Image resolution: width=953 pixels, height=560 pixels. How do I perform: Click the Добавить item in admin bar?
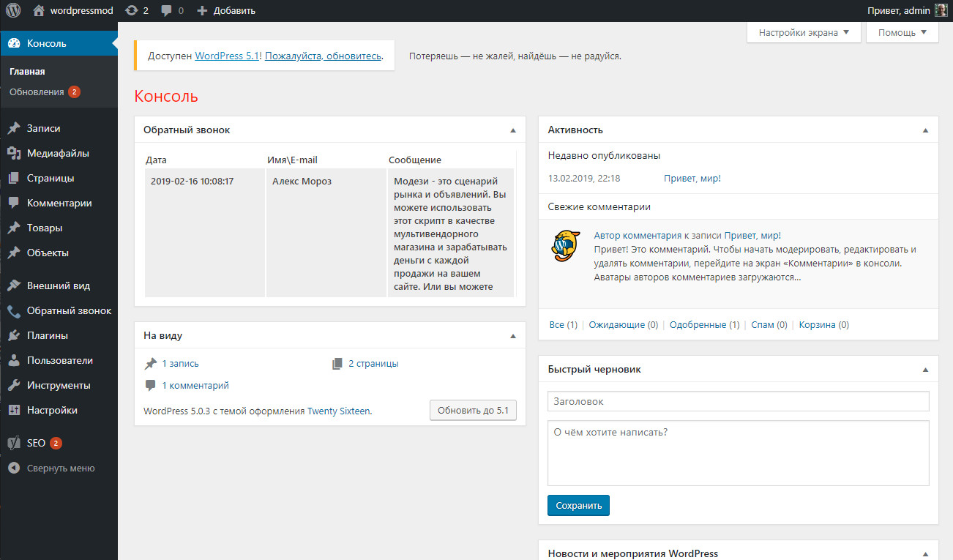coord(226,10)
